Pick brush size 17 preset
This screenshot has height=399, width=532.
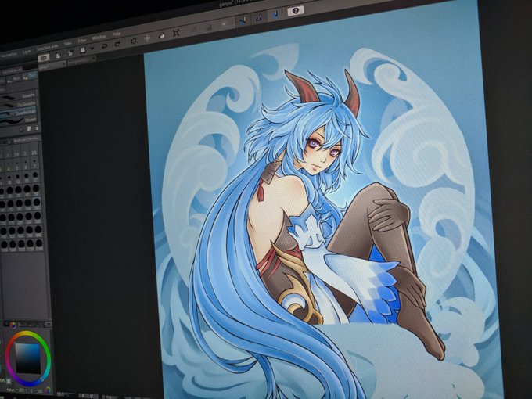pos(35,177)
